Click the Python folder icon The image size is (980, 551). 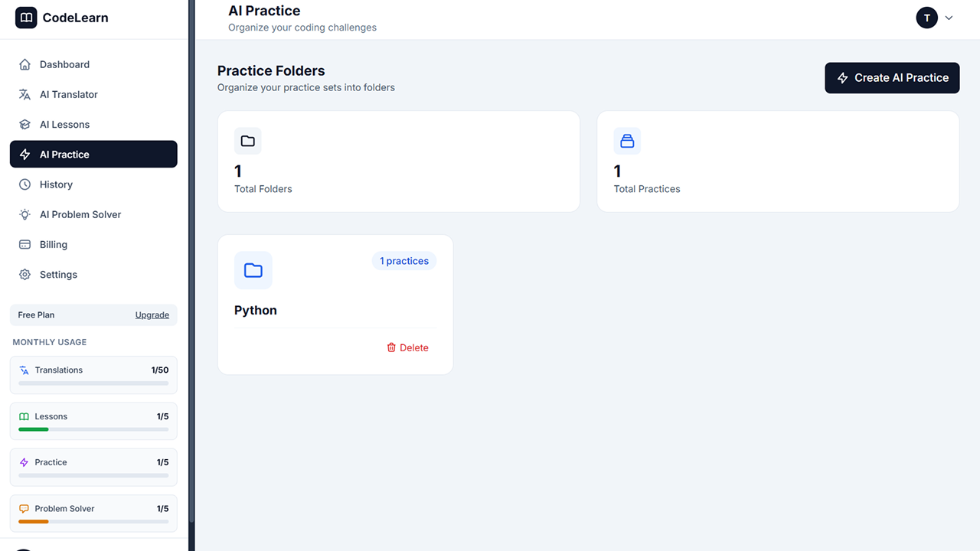pyautogui.click(x=253, y=270)
